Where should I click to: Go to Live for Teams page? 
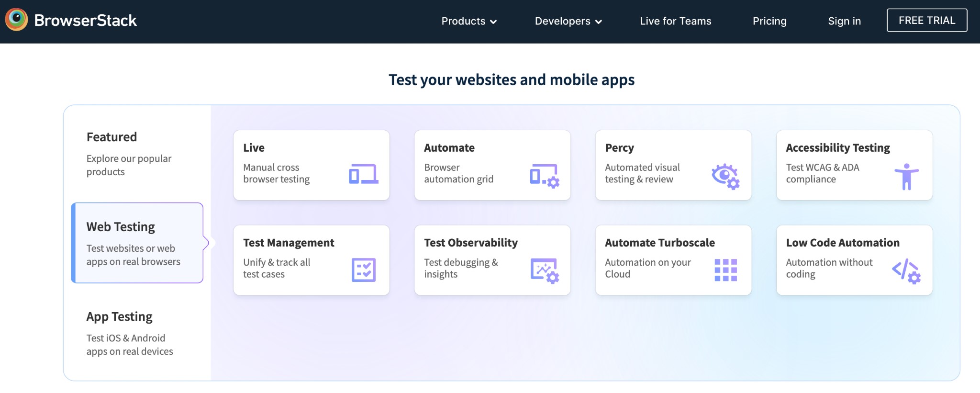(675, 21)
